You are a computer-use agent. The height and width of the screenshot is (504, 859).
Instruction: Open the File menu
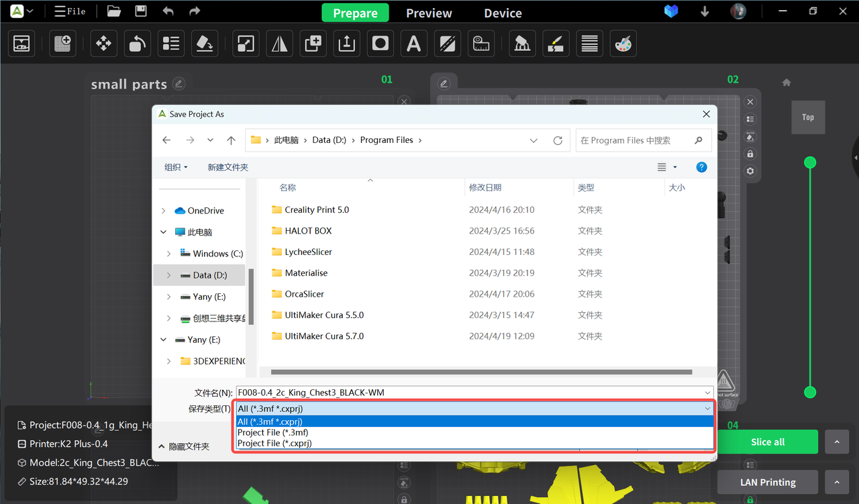coord(70,11)
